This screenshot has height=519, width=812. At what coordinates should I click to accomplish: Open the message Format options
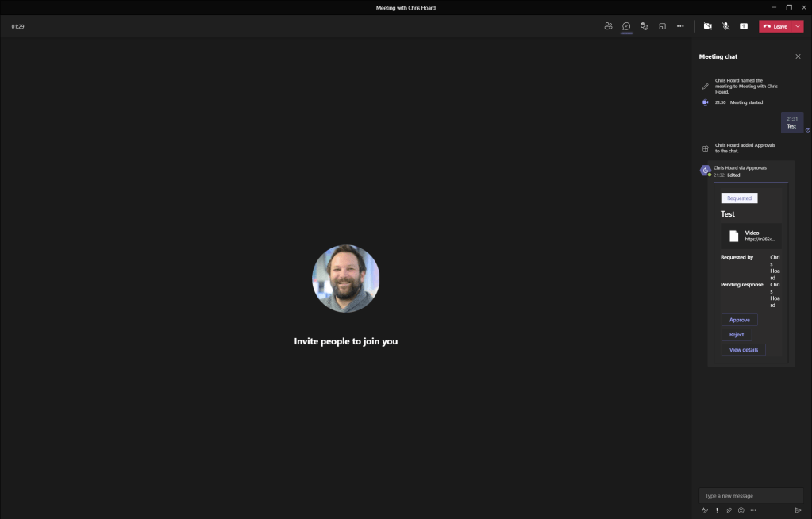(x=705, y=510)
